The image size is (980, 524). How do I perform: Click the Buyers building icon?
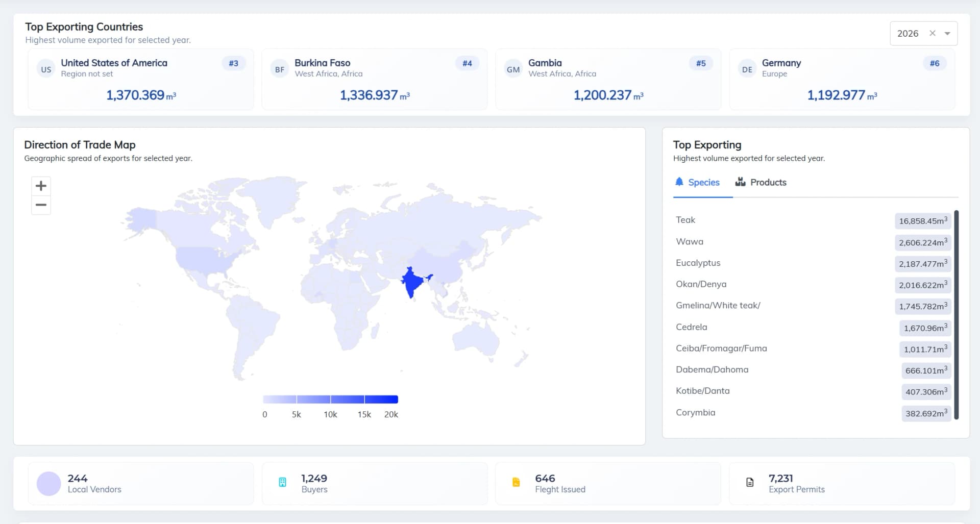point(282,482)
